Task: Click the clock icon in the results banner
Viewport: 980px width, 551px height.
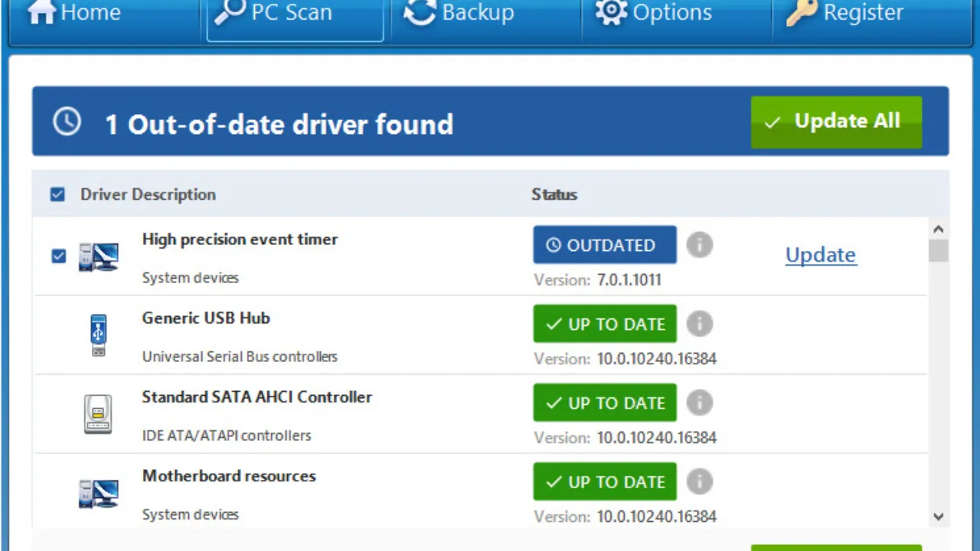Action: 67,122
